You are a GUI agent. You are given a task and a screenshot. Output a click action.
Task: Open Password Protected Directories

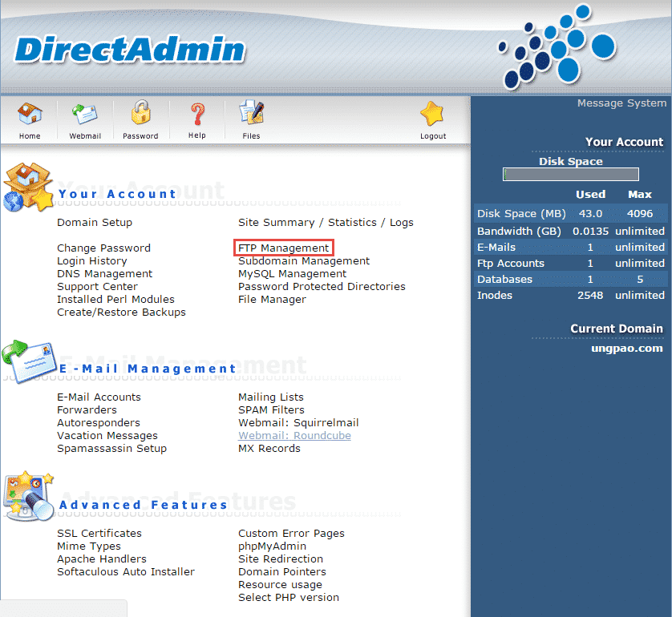(322, 287)
